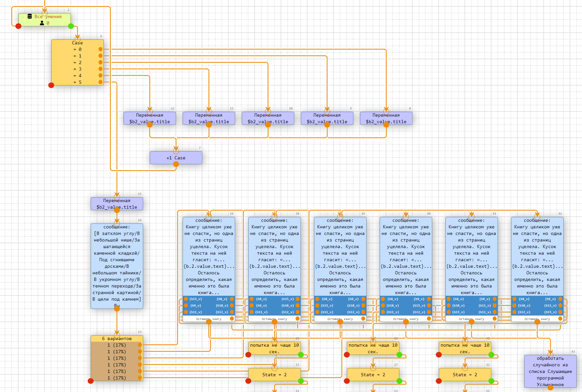Image resolution: width=582 pixels, height=392 pixels.
Task: Click the '$b2_value.title' text in node 8
Action: click(386, 122)
